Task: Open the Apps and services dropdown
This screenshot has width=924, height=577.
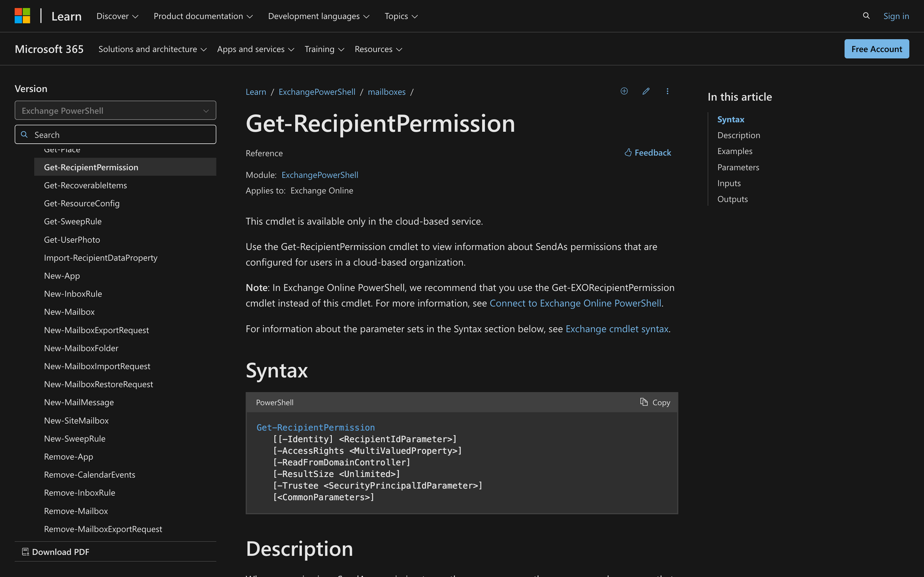Action: coord(255,49)
